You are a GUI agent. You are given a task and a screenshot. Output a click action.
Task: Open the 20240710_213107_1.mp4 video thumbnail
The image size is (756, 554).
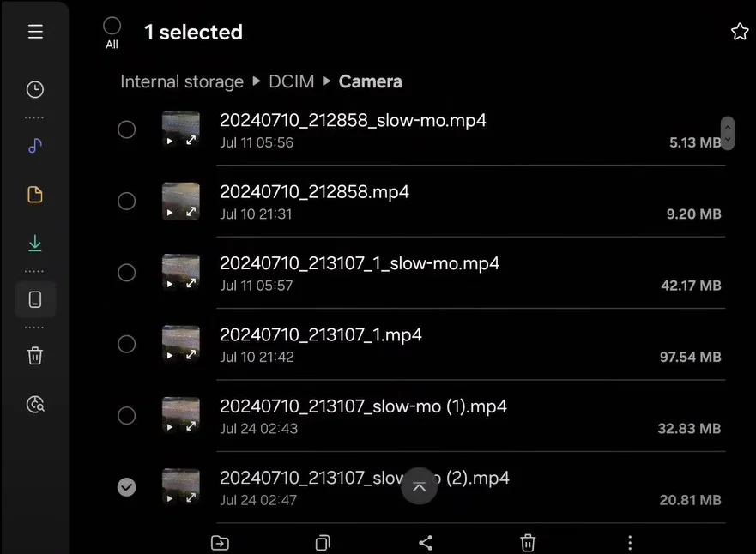[x=180, y=344]
